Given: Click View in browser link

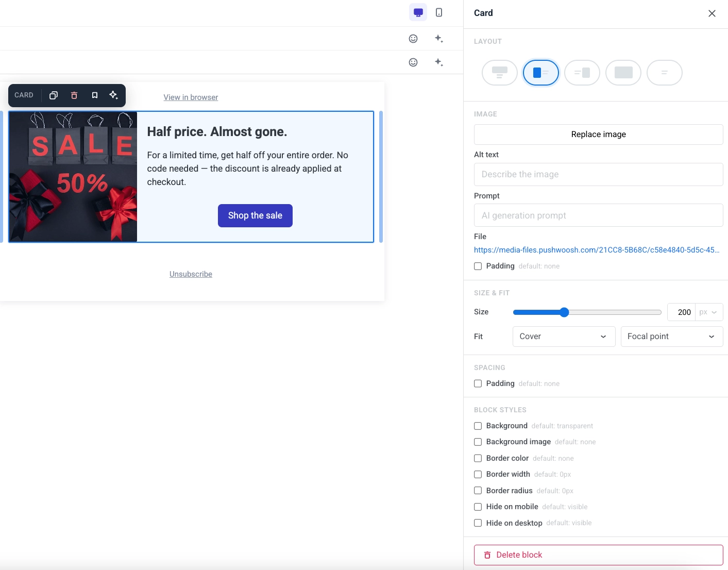Looking at the screenshot, I should coord(191,97).
